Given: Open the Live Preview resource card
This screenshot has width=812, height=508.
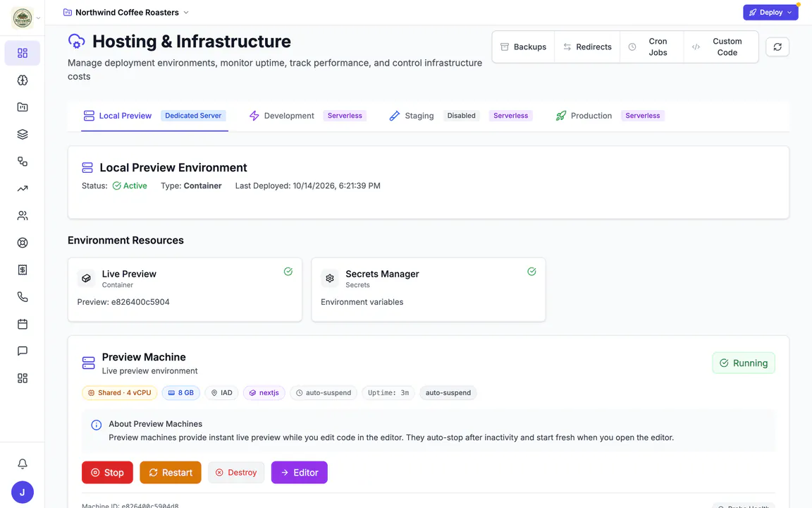Looking at the screenshot, I should (185, 290).
